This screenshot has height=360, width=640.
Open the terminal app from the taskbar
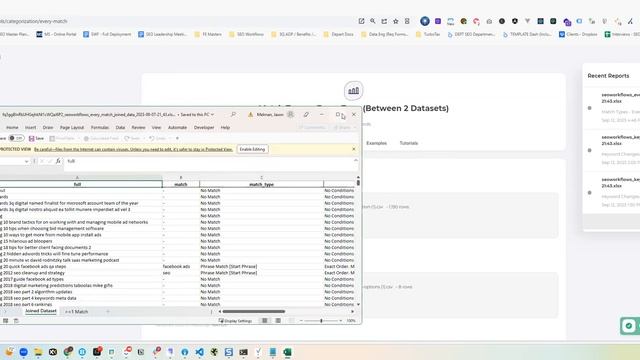(243, 352)
